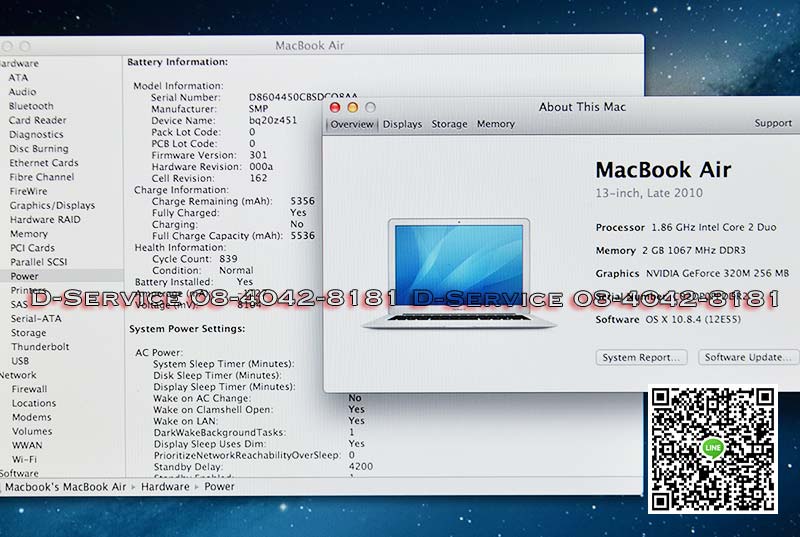Image resolution: width=800 pixels, height=537 pixels.
Task: Collapse the Software section in sidebar
Action: coord(19,473)
